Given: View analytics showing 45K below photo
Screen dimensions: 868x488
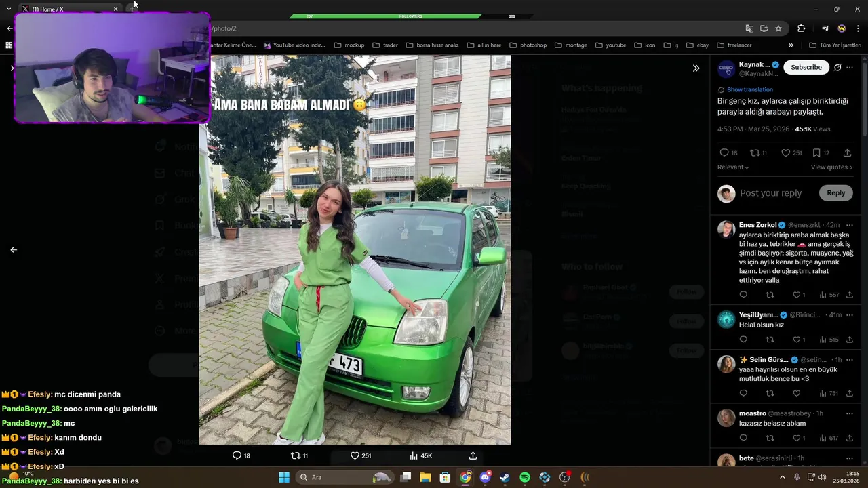Looking at the screenshot, I should click(420, 455).
